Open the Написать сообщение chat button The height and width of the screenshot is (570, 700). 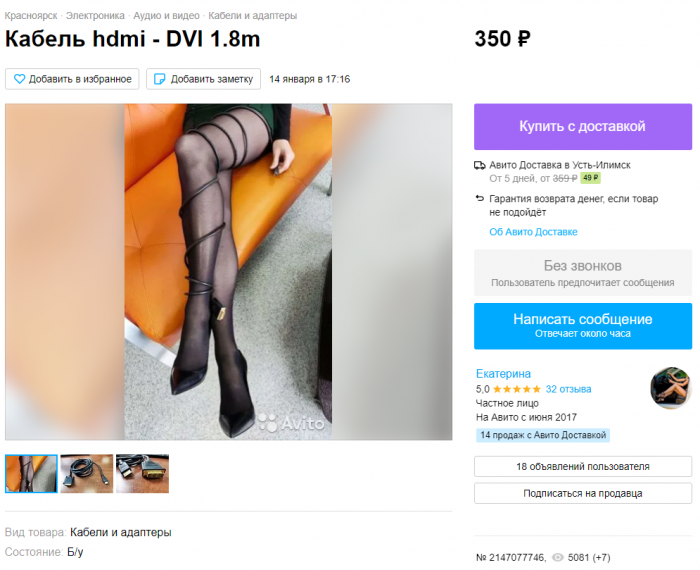pos(583,326)
